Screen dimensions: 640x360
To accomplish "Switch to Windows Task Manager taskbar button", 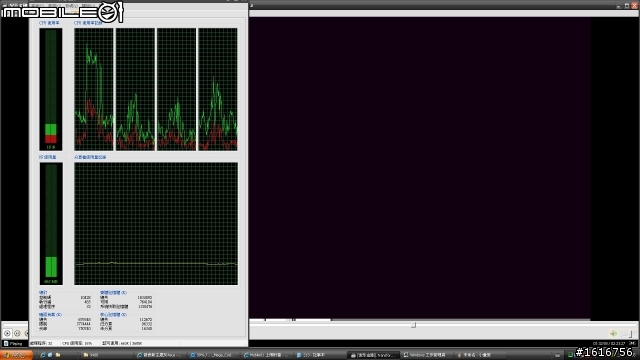I will point(427,355).
